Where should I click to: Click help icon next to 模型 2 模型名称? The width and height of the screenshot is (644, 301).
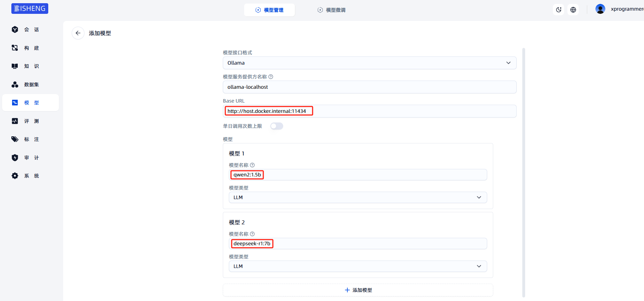(252, 234)
